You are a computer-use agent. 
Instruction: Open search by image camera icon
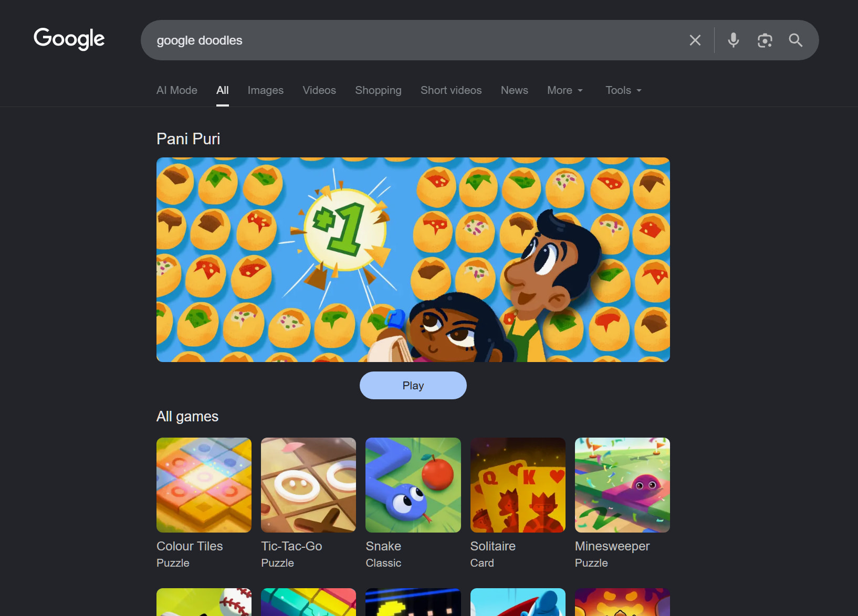765,40
